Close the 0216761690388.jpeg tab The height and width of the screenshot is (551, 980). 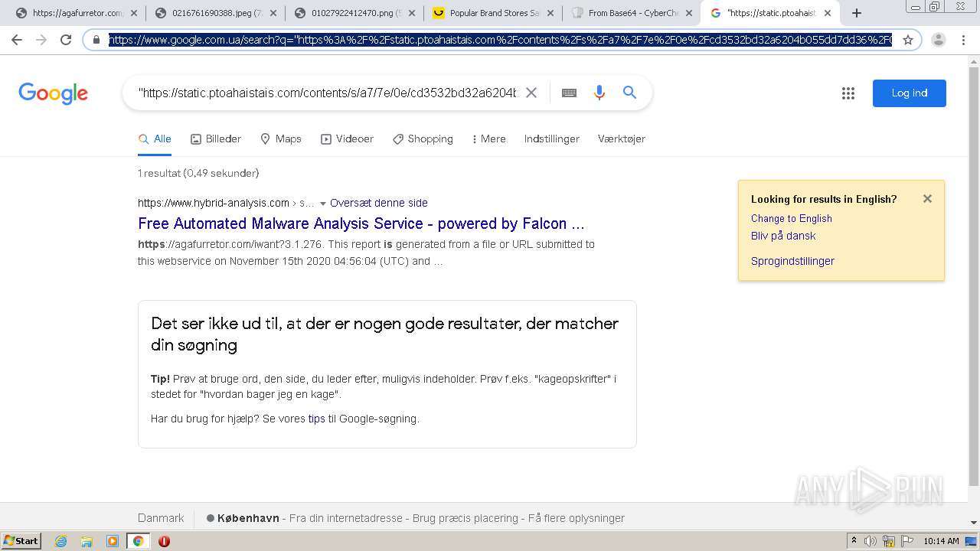(x=273, y=13)
